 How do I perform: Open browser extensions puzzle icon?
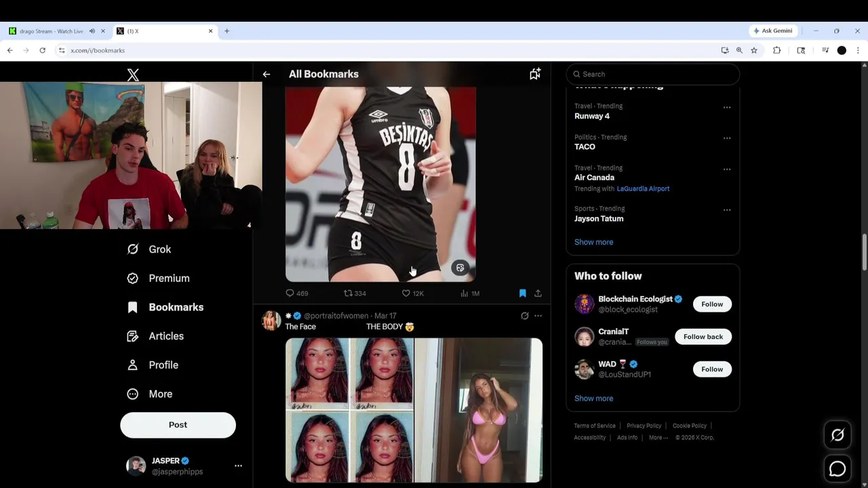click(777, 50)
